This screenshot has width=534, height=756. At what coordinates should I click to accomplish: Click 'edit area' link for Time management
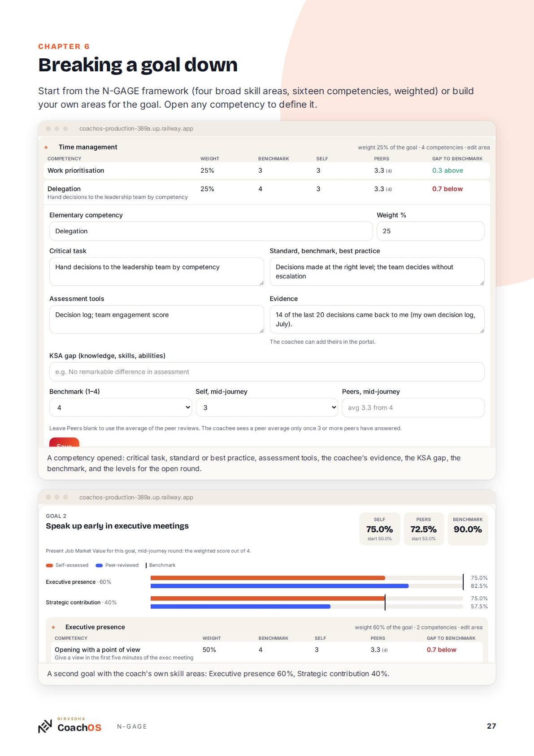coord(478,147)
